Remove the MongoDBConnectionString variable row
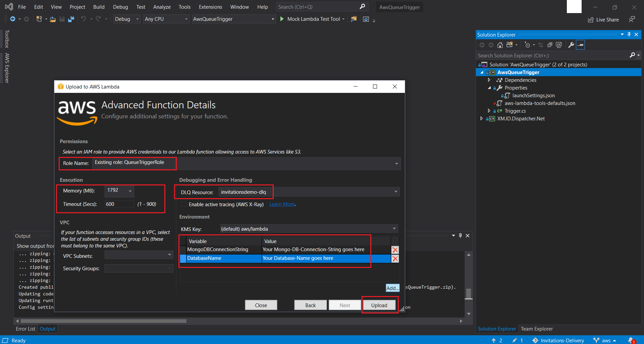644x344 pixels. [395, 250]
